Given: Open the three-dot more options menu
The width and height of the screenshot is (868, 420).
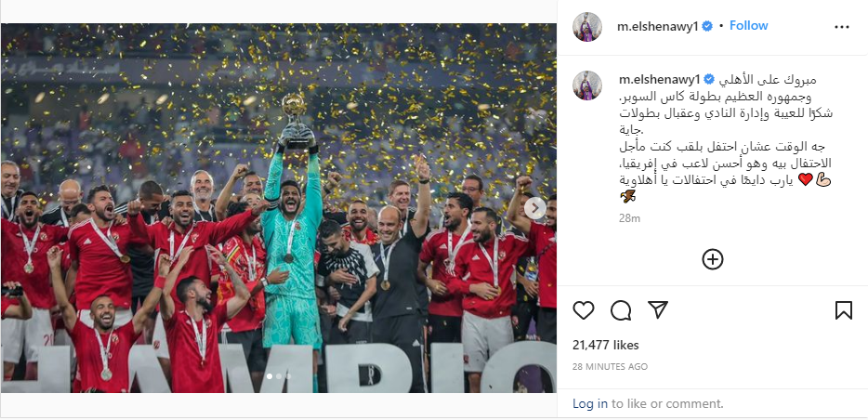Looking at the screenshot, I should point(841,27).
